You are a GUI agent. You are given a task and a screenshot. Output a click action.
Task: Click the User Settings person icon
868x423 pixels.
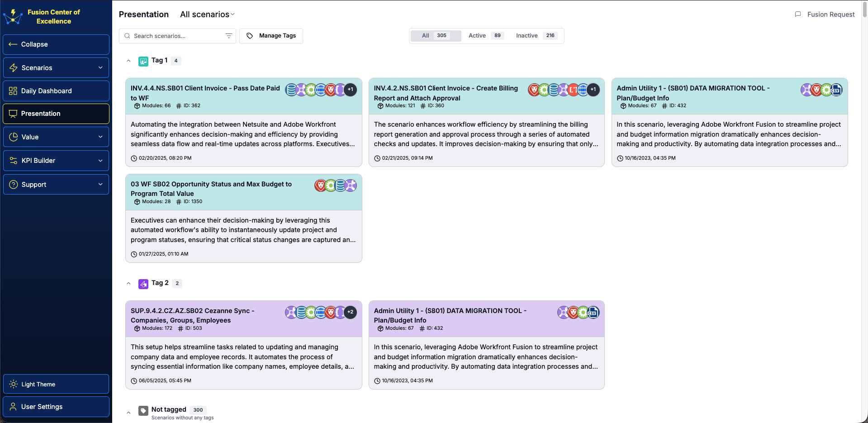pyautogui.click(x=13, y=407)
